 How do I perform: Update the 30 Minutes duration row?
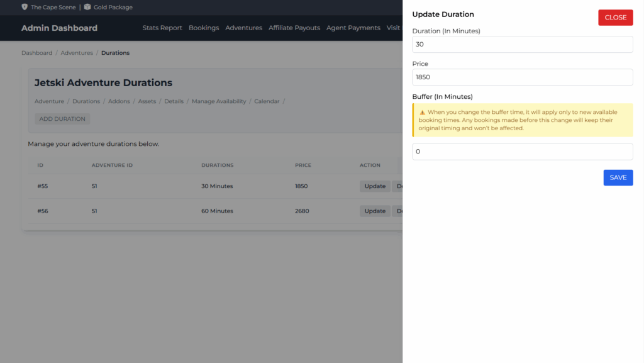(x=375, y=186)
